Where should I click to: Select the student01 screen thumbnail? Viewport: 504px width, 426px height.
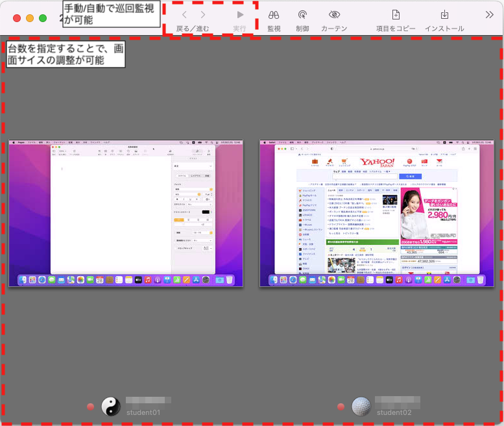click(x=125, y=213)
